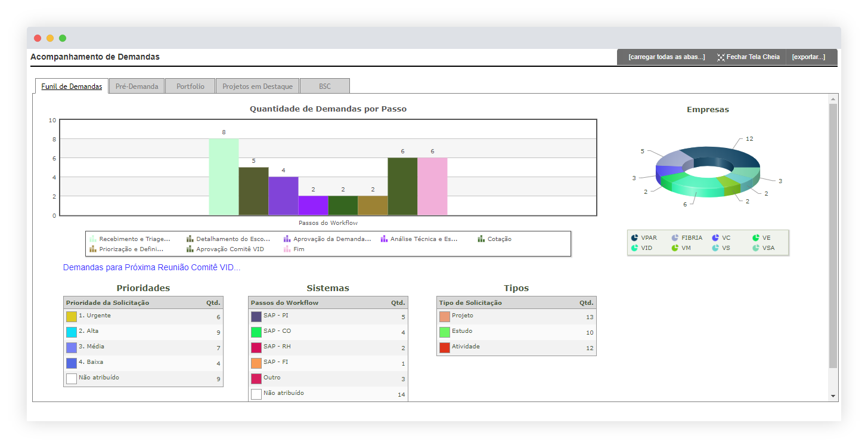Click the yellow swatch beside 1. Urgente

tap(72, 316)
